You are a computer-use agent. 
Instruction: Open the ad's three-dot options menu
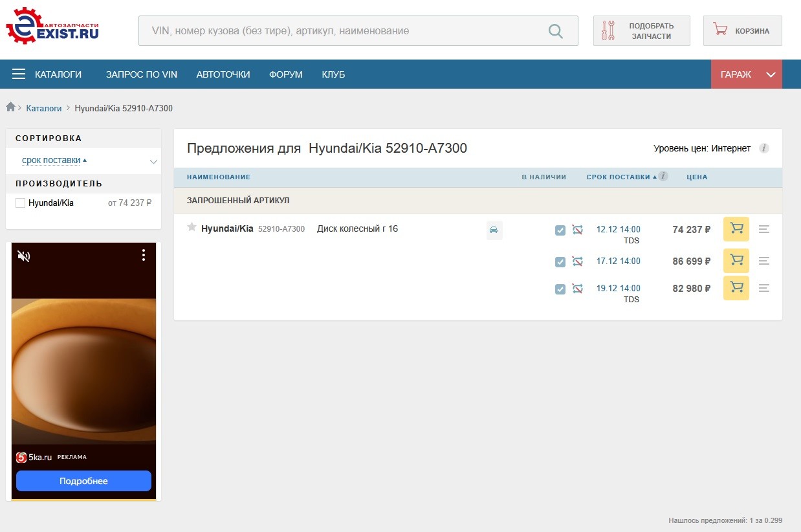(144, 256)
